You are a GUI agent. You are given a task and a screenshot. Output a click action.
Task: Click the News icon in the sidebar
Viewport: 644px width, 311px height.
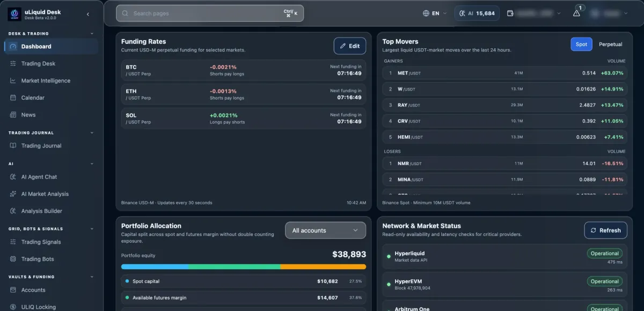click(13, 115)
